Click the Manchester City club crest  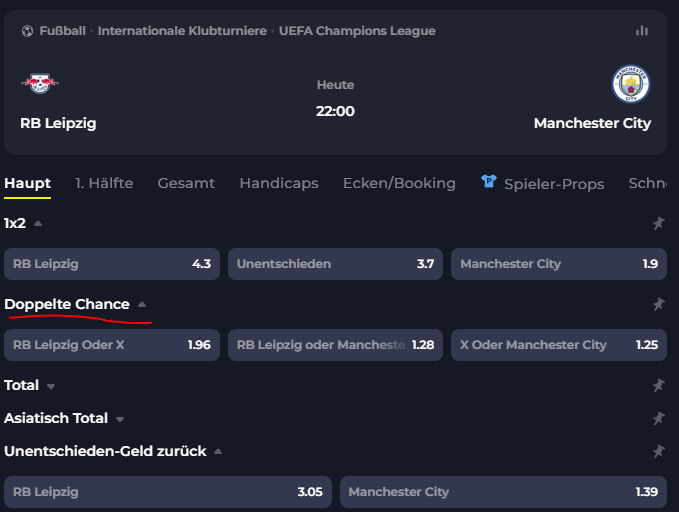630,84
